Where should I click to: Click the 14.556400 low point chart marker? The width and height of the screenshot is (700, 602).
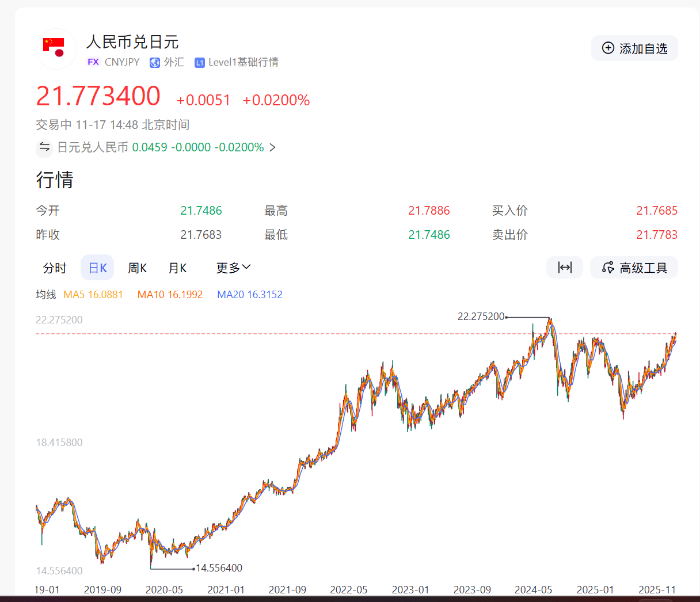coord(219,568)
